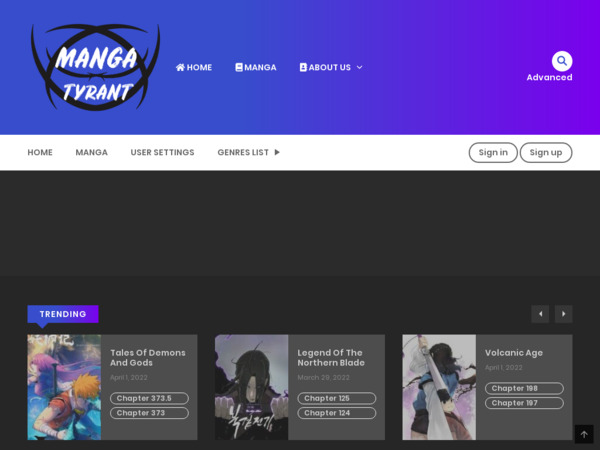This screenshot has height=450, width=600.
Task: Click the Manga Tyrant logo
Action: [x=96, y=67]
